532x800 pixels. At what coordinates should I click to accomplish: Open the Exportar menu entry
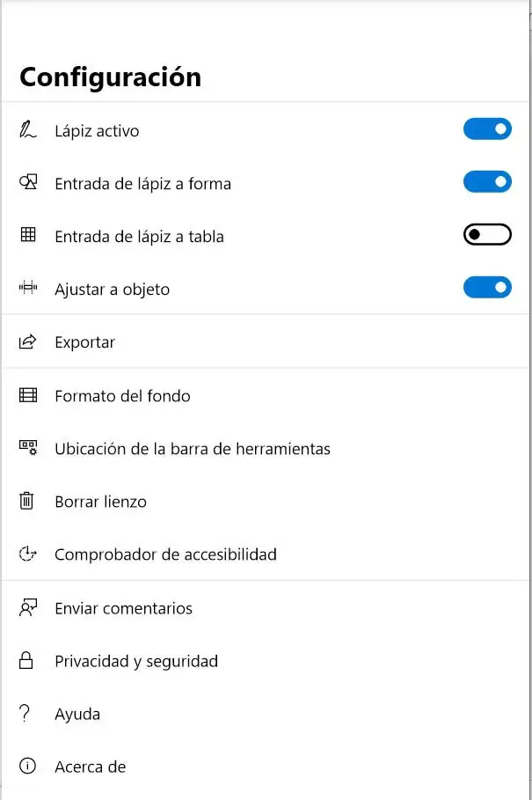pyautogui.click(x=84, y=342)
